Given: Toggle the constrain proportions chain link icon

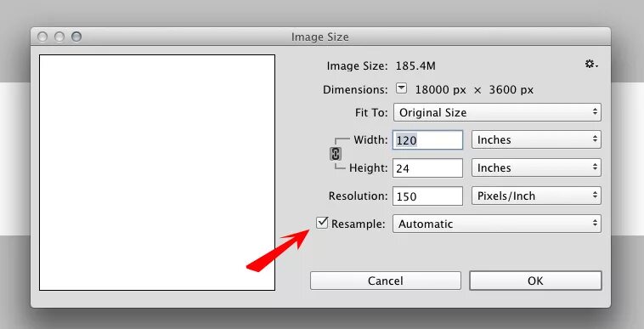Looking at the screenshot, I should 336,154.
